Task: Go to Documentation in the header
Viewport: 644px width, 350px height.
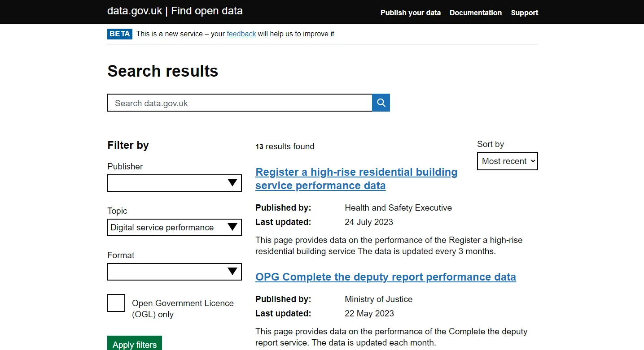Action: point(476,13)
